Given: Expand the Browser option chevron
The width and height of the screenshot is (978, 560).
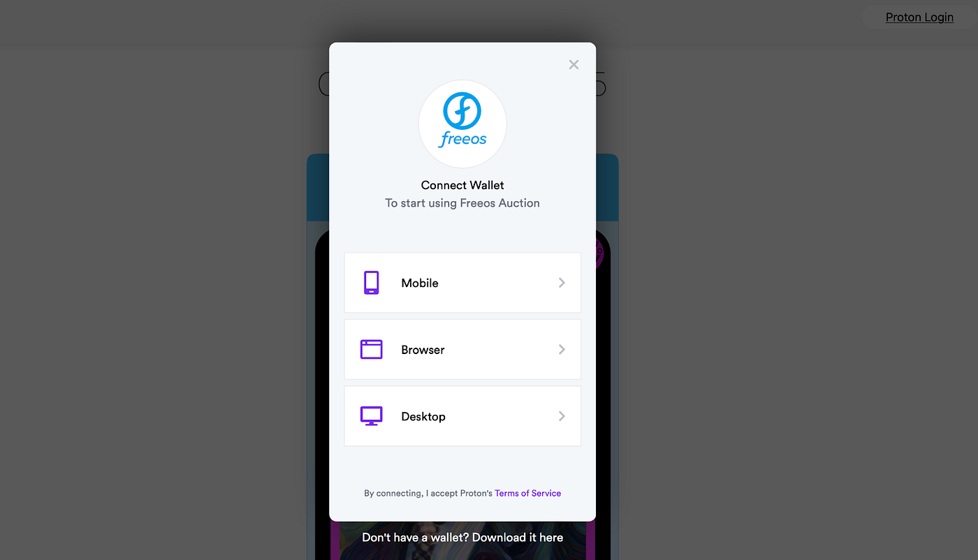Looking at the screenshot, I should (x=562, y=349).
